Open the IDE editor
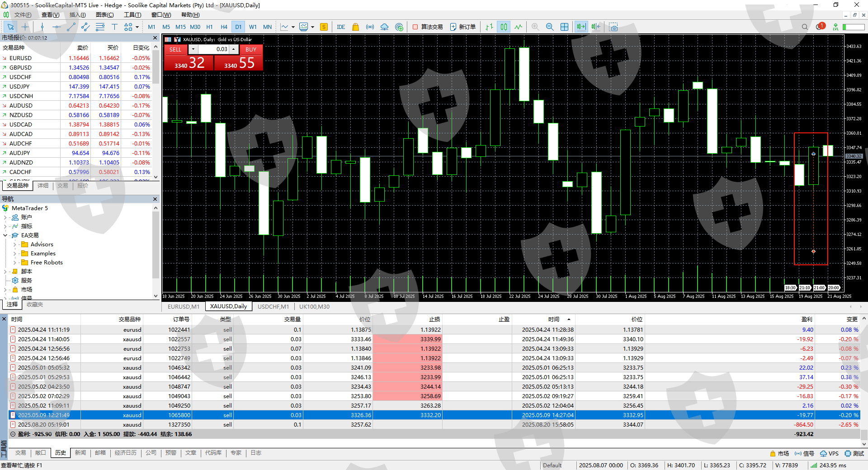 (341, 27)
